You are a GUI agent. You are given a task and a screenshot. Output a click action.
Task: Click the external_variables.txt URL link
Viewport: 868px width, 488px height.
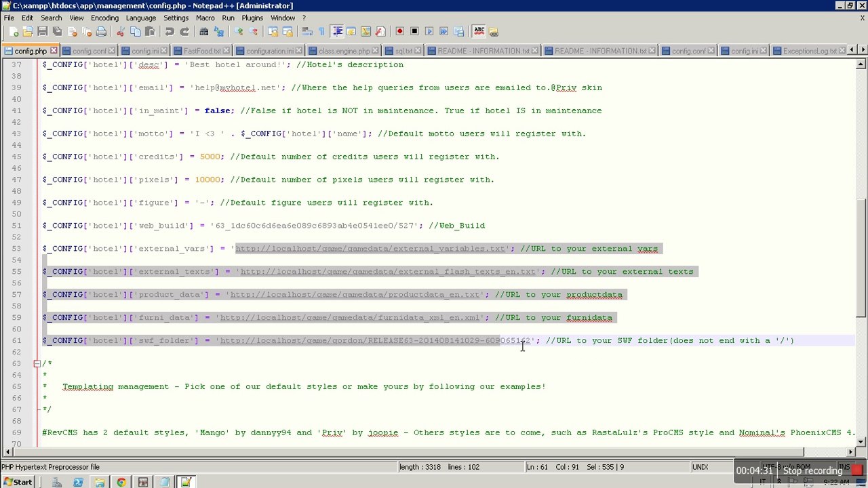(370, 249)
